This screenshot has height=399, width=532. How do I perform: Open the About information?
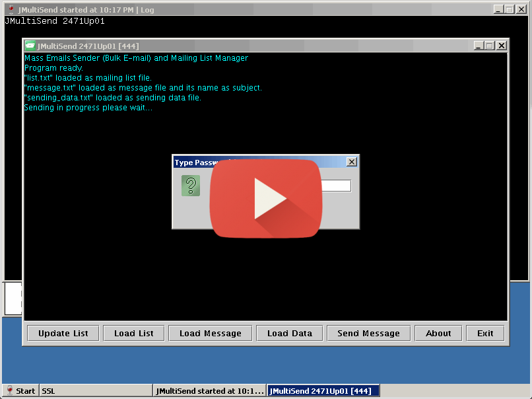tap(438, 334)
